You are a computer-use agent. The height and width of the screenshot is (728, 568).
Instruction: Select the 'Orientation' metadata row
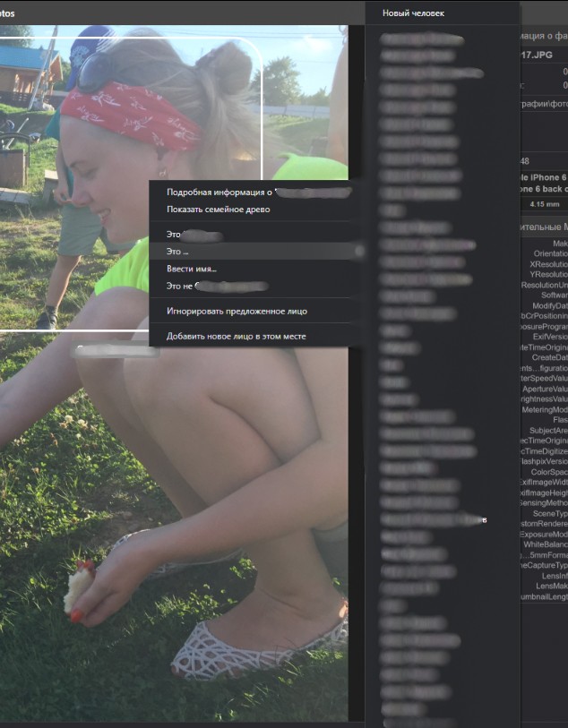coord(550,253)
